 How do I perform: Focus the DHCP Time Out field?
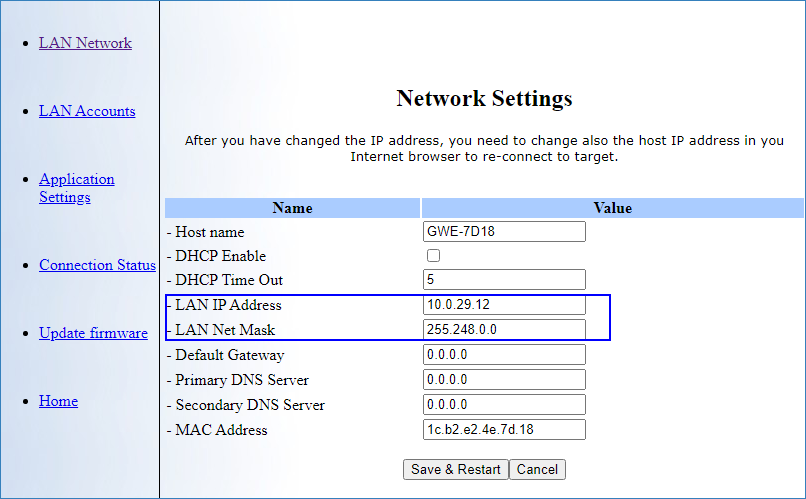coord(504,280)
